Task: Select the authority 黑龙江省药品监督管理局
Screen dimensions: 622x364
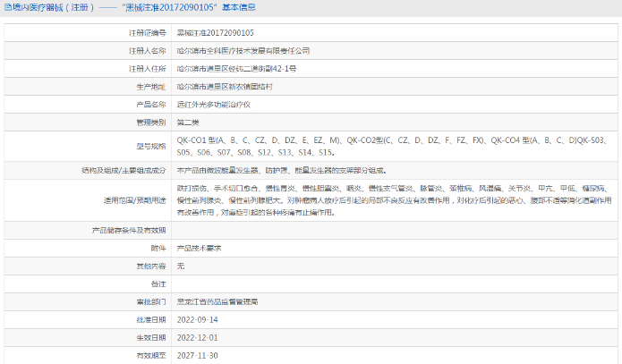Action: point(217,301)
